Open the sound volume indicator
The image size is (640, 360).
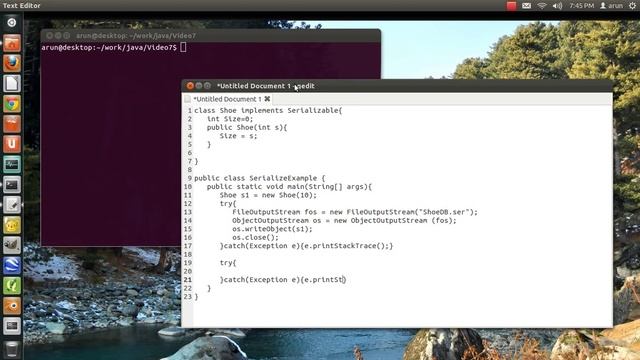[557, 6]
